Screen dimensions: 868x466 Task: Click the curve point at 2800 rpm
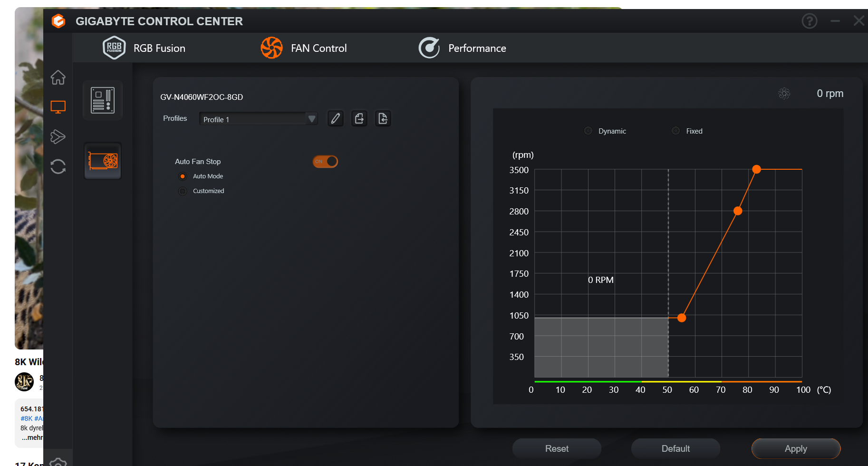[x=738, y=211]
